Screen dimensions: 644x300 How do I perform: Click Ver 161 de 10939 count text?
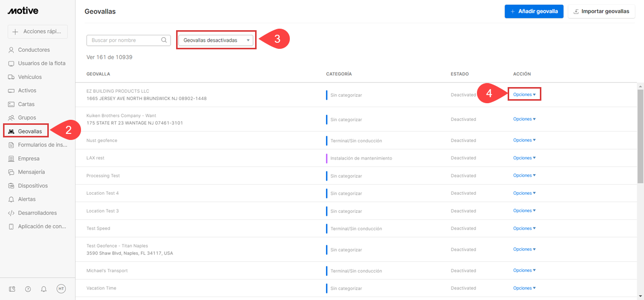point(109,57)
